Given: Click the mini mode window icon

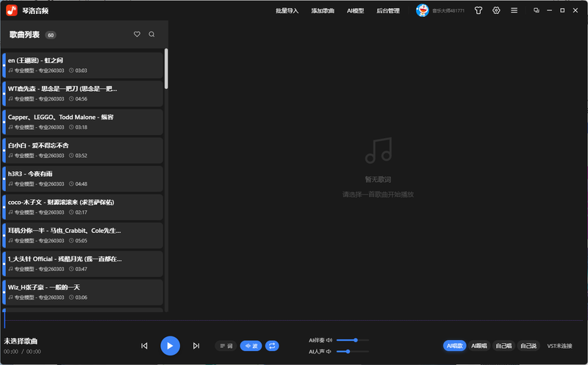Looking at the screenshot, I should pyautogui.click(x=537, y=10).
